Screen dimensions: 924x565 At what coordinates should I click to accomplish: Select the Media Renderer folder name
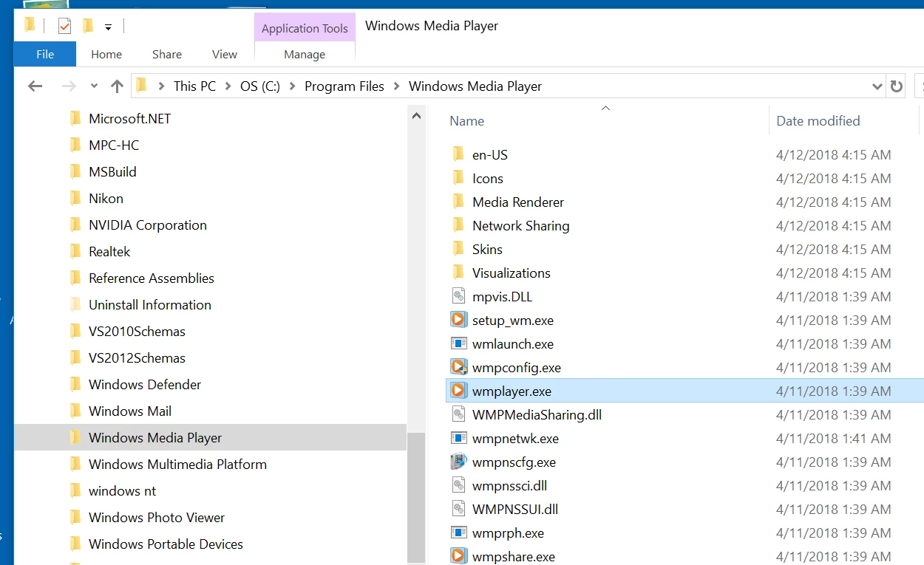pos(518,202)
